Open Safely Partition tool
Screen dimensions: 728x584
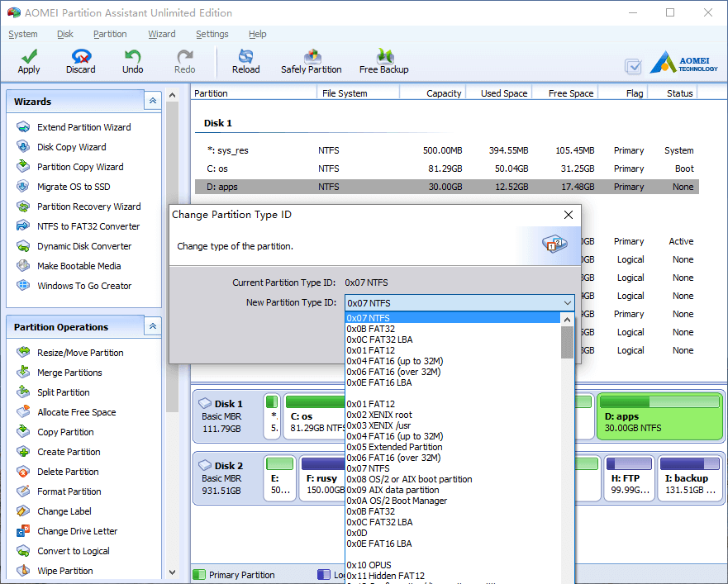pyautogui.click(x=312, y=62)
